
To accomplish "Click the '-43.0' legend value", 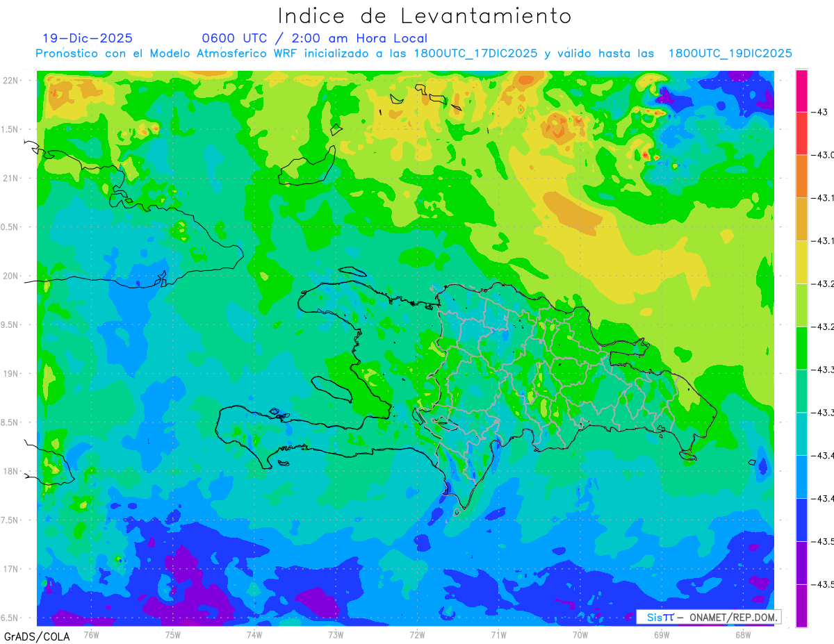I will 824,155.
